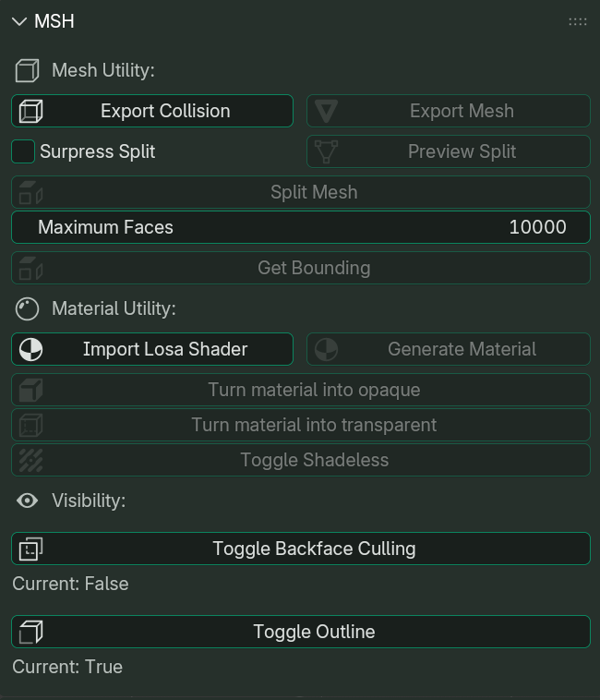
Task: Click the Generate Material shader icon
Action: (x=326, y=349)
